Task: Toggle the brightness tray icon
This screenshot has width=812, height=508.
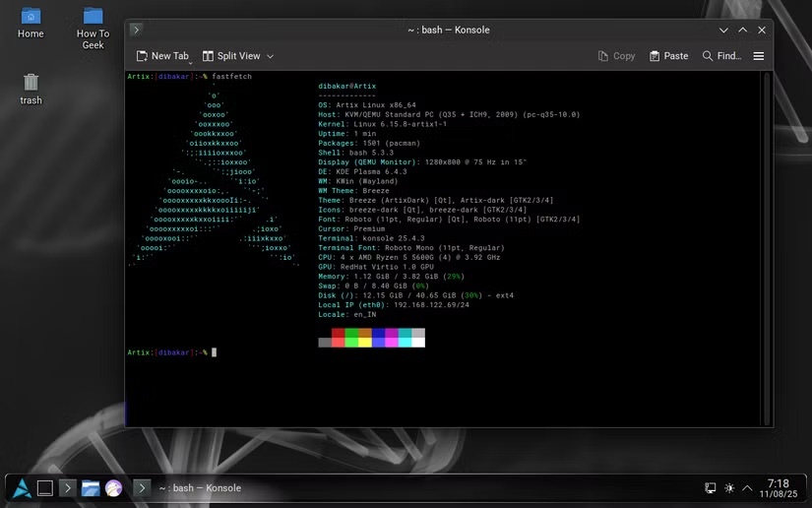Action: tap(729, 488)
